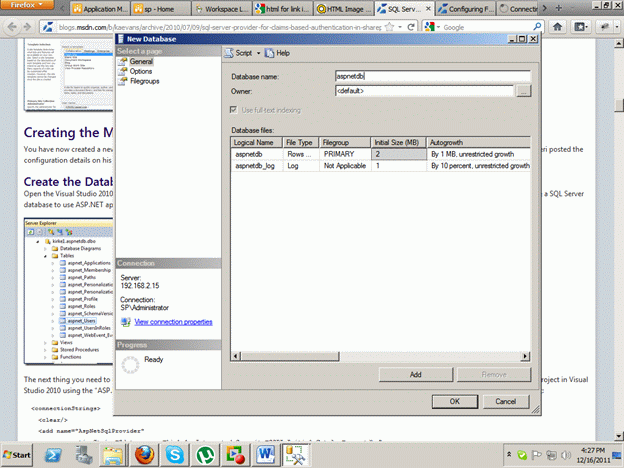The height and width of the screenshot is (468, 624).
Task: Switch to the sp - Home tab
Action: point(160,9)
